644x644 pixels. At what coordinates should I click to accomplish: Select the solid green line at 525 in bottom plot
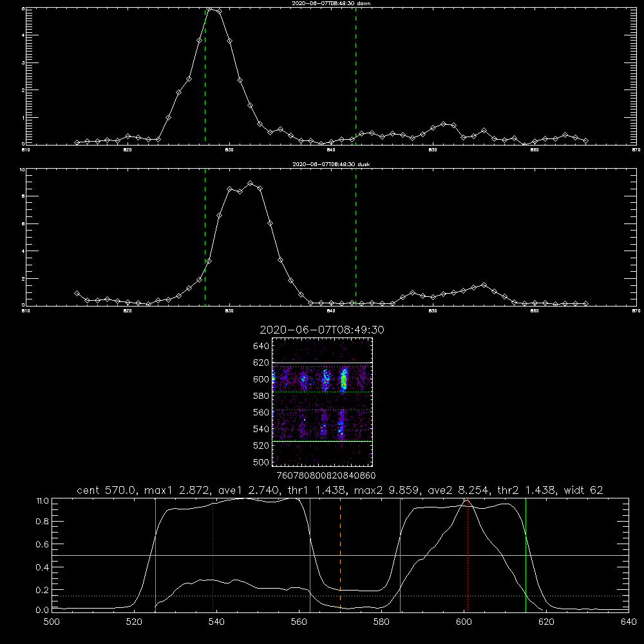tap(155, 554)
